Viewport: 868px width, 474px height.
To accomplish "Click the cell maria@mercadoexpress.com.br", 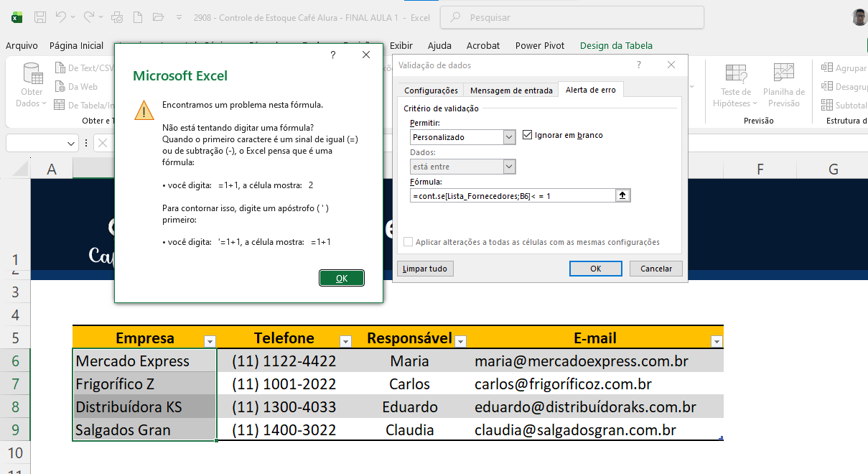I will click(596, 361).
